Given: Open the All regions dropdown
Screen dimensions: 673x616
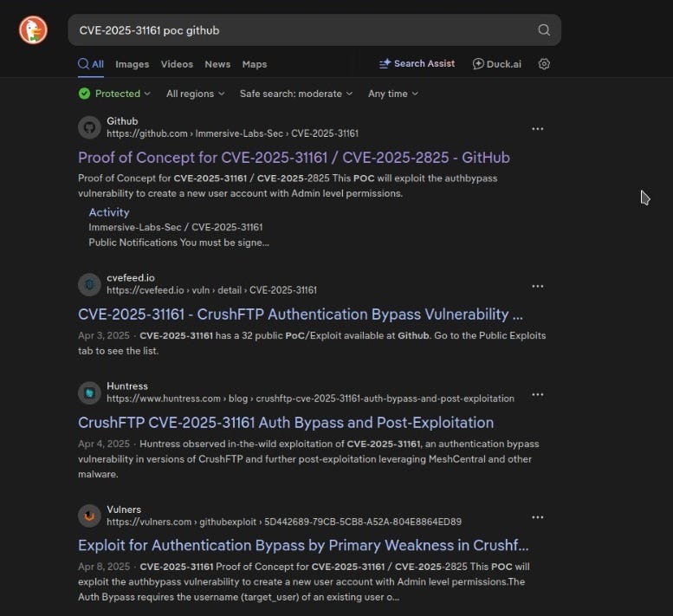Looking at the screenshot, I should click(195, 94).
